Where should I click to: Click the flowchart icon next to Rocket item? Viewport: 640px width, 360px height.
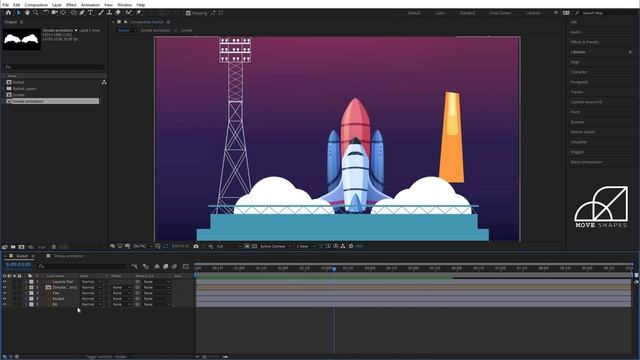pos(104,82)
